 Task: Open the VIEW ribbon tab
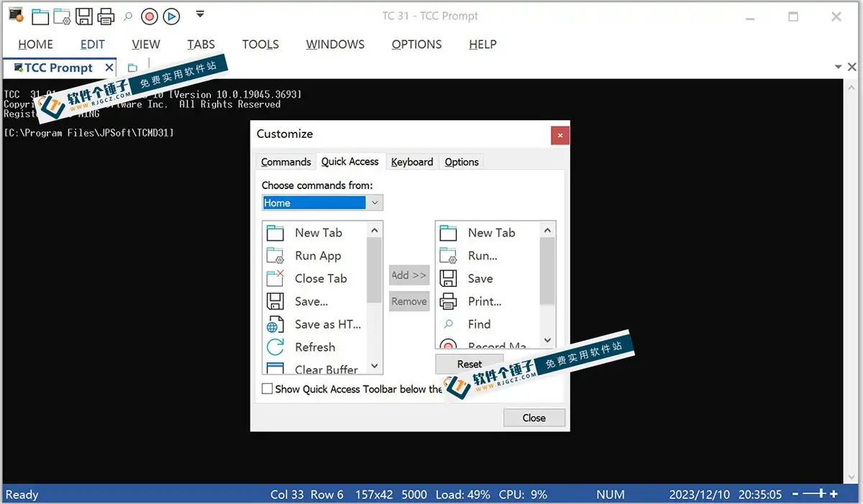tap(146, 45)
